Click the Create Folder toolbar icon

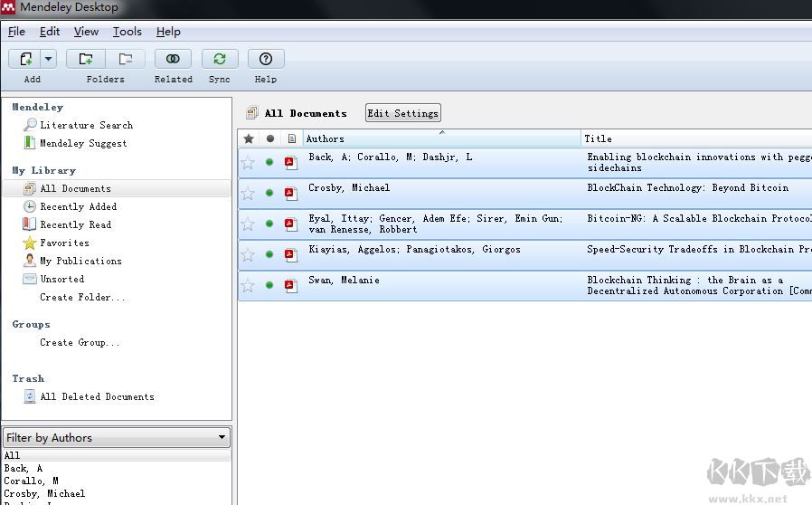click(x=86, y=59)
